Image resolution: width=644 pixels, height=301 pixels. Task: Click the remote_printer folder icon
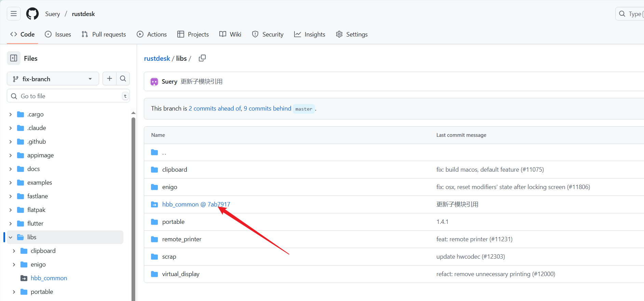click(x=154, y=239)
